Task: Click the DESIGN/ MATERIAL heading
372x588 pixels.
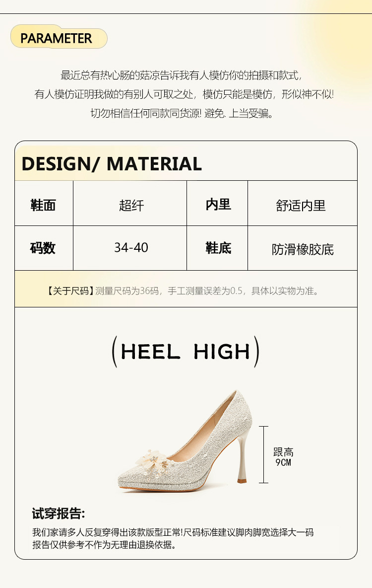Action: click(112, 164)
